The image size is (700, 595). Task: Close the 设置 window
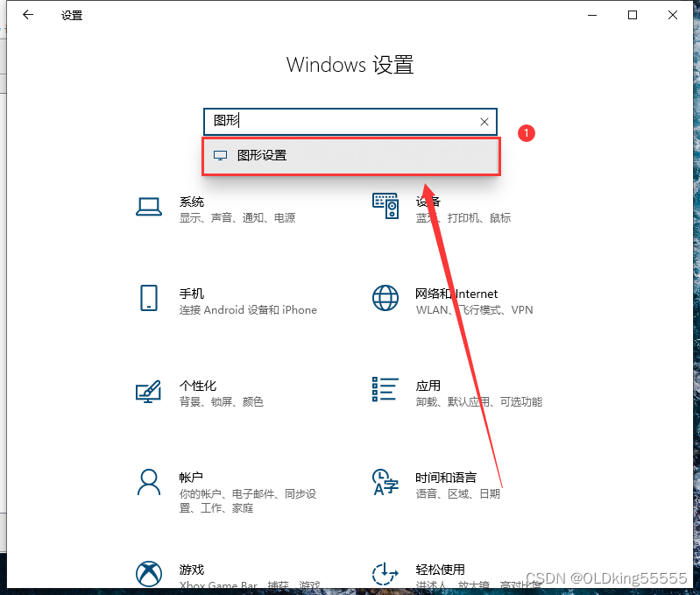[673, 15]
